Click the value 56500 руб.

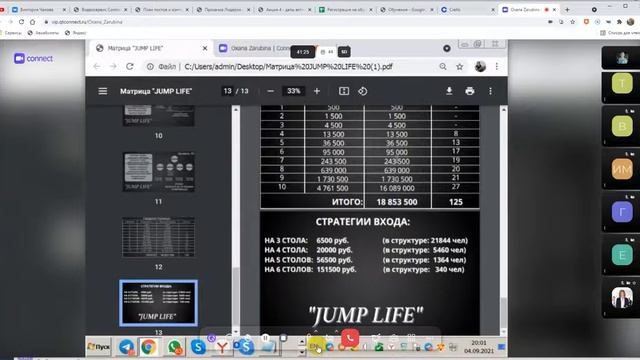(x=334, y=260)
